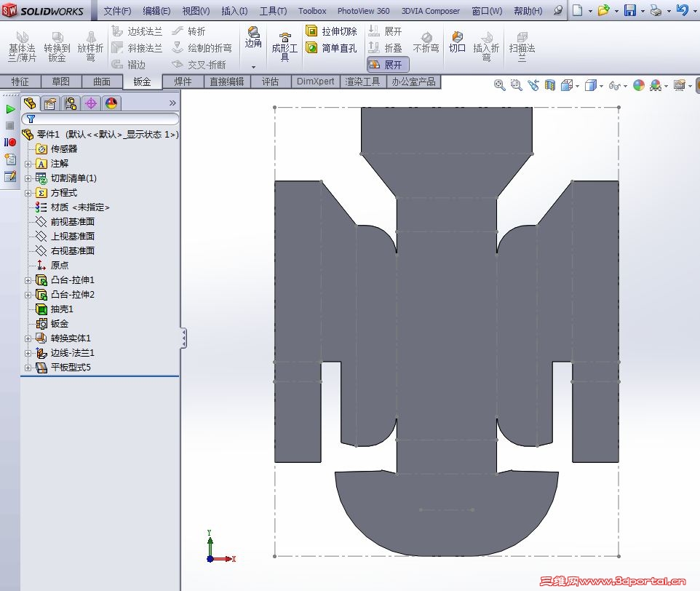Switch to the 渲染工具 tab
This screenshot has width=700, height=591.
362,82
